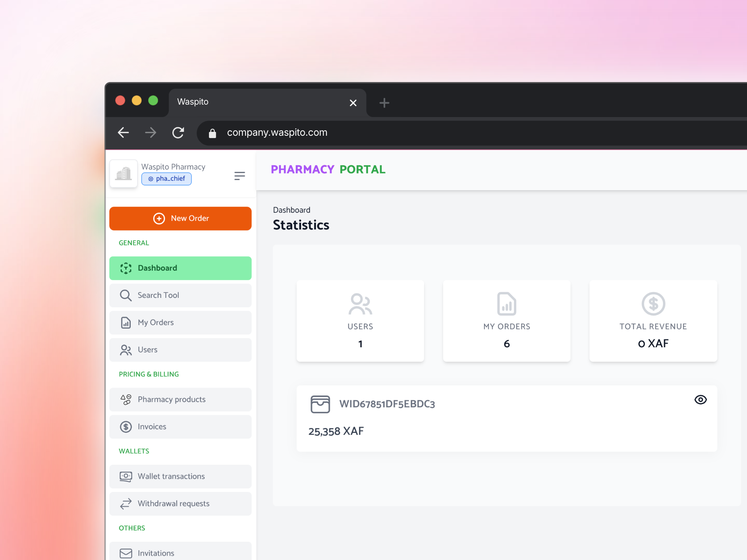Open the Search Tool menu item
Viewport: 747px width, 560px height.
point(181,296)
